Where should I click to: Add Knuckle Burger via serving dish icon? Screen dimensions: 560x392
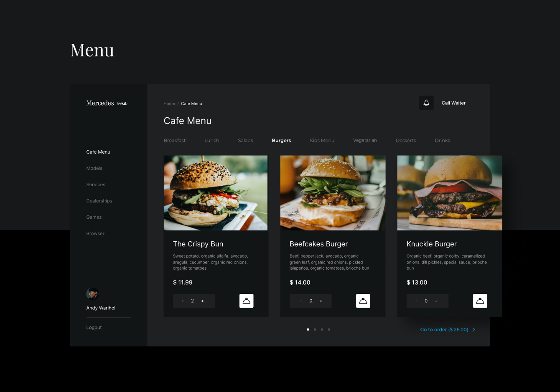[x=480, y=301]
